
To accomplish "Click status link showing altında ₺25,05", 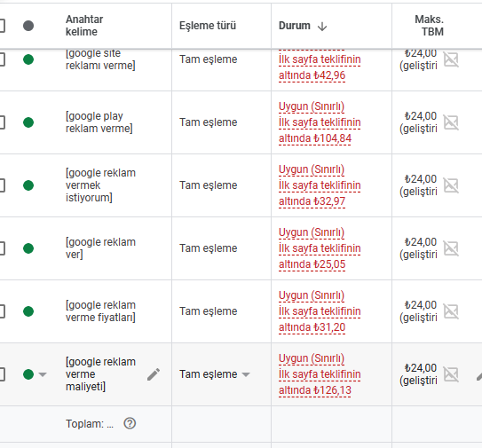I will pyautogui.click(x=312, y=264).
